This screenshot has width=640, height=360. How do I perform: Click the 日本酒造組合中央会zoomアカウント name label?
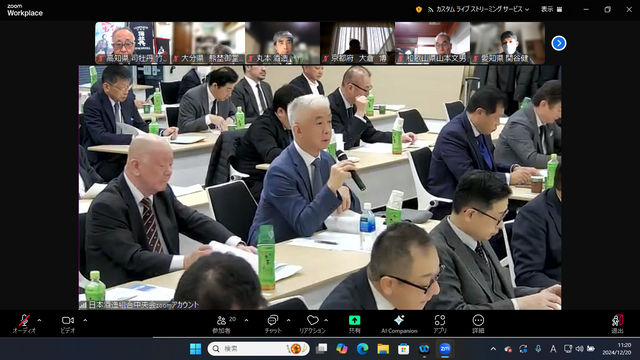pyautogui.click(x=144, y=305)
